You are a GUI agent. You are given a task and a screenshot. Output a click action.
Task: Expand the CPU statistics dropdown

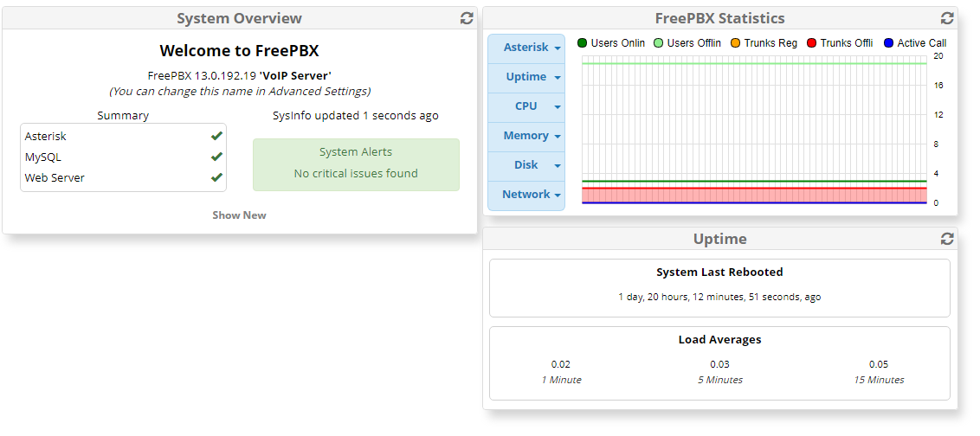(526, 106)
